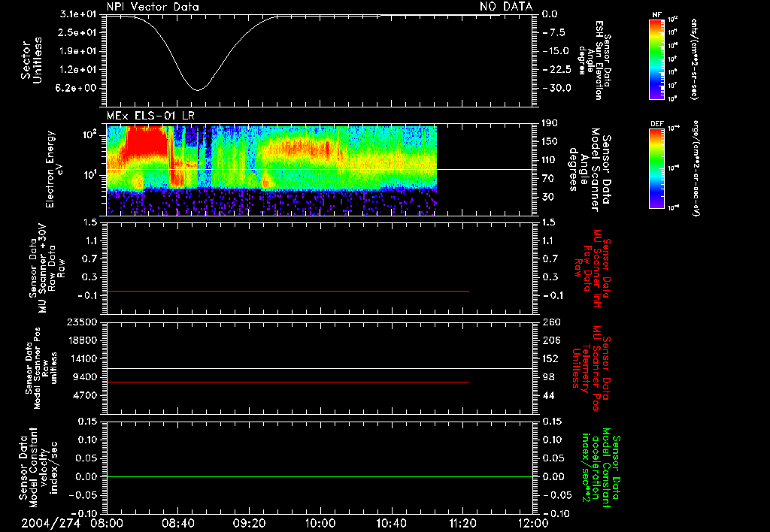Click the cnts/(cm**2-sr-sec) unit label
The image size is (770, 532).
tap(694, 59)
